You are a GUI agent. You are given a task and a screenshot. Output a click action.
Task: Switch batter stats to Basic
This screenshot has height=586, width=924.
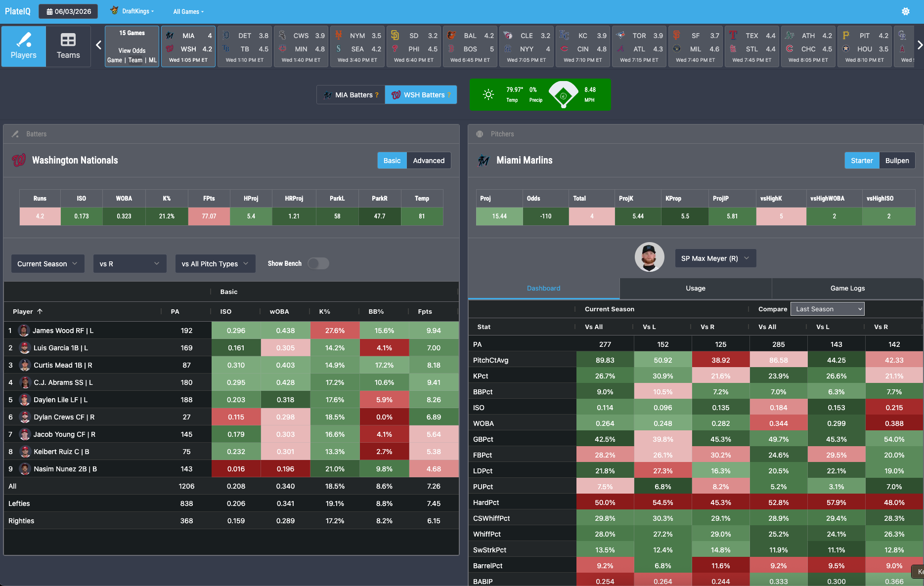(392, 161)
